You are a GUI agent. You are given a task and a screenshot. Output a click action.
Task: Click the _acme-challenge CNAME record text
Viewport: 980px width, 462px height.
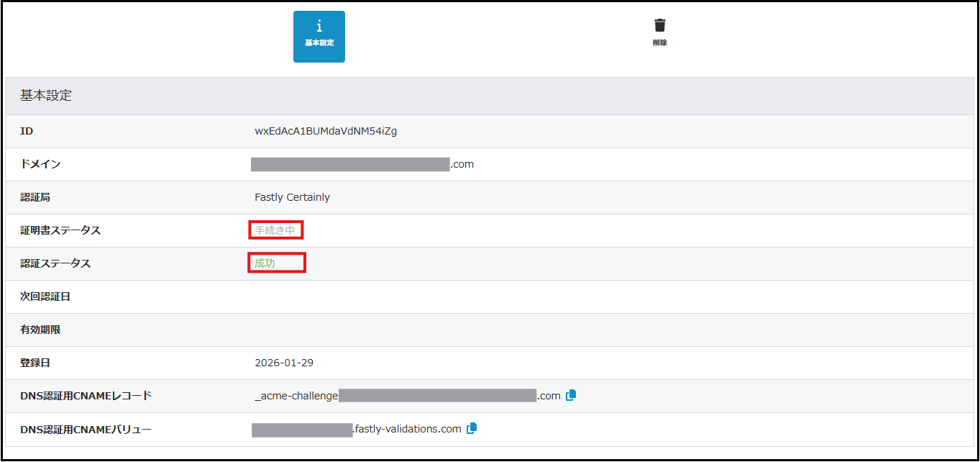(296, 396)
